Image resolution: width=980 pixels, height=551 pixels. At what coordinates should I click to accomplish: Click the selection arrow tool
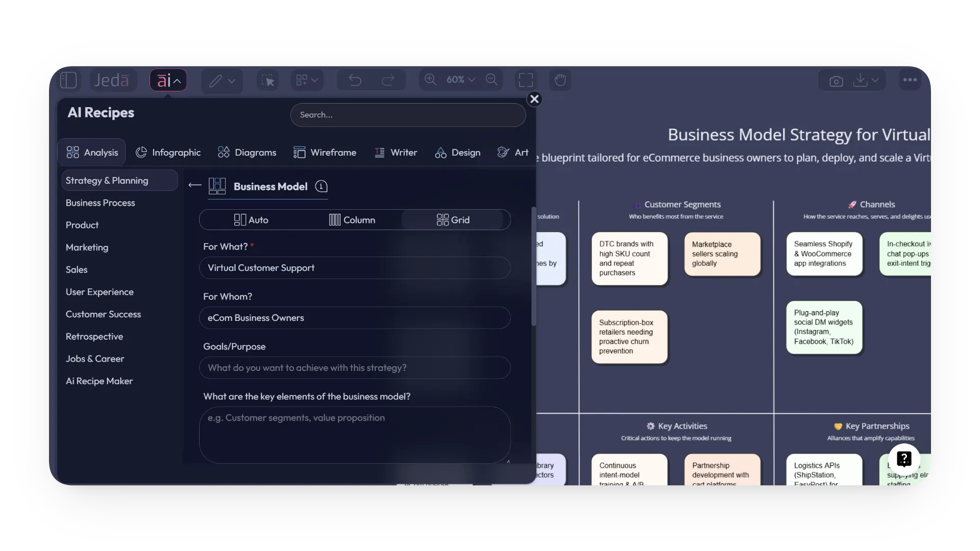267,80
